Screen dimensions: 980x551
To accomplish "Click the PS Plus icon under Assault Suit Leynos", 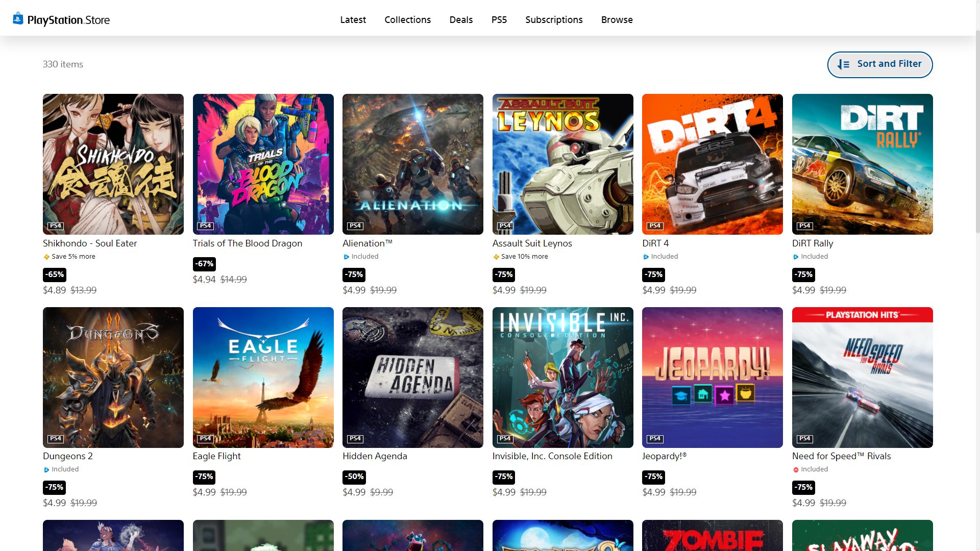I will click(496, 257).
